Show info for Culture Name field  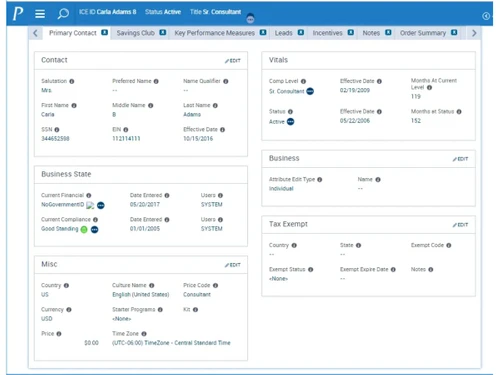coord(152,286)
